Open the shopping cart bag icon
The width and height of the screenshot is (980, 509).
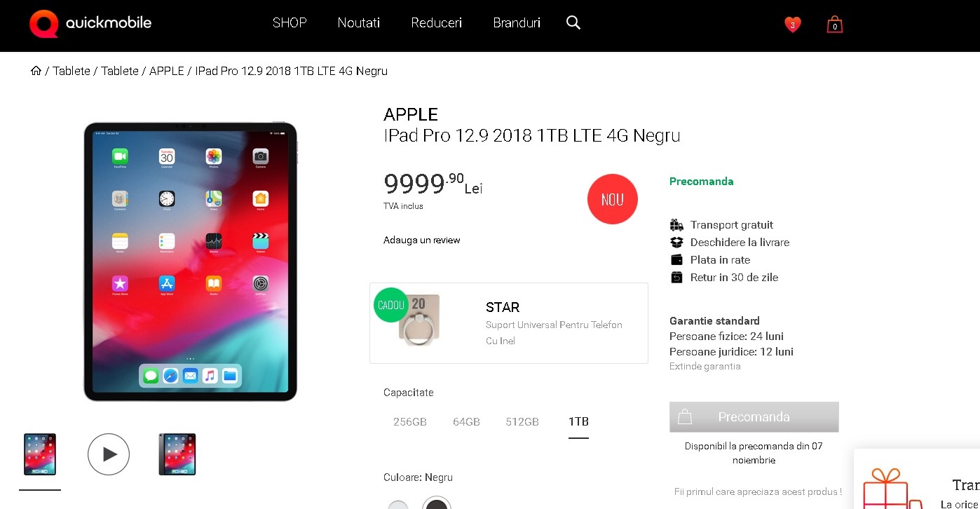[834, 25]
